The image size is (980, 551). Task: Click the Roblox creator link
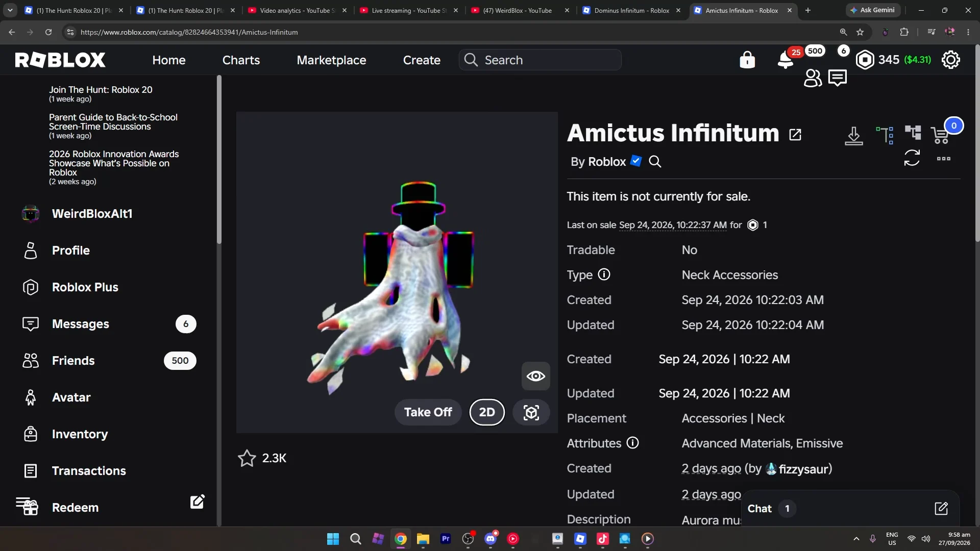pos(607,162)
